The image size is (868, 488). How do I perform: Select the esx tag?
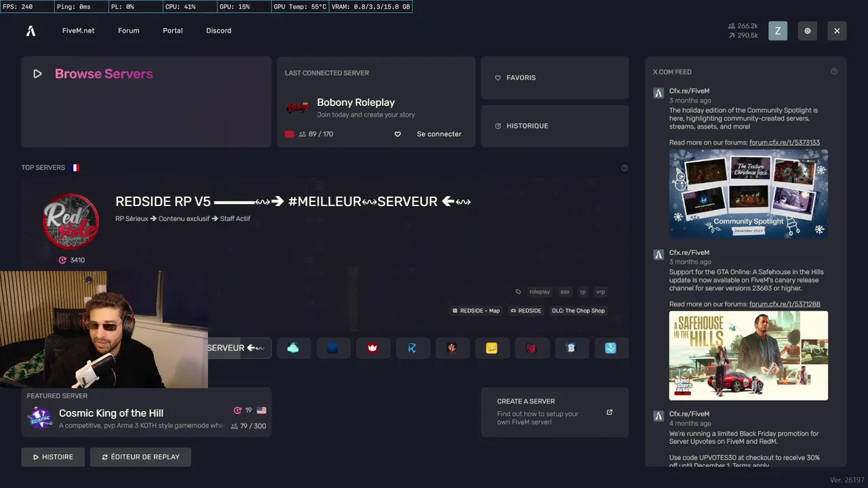pos(565,291)
